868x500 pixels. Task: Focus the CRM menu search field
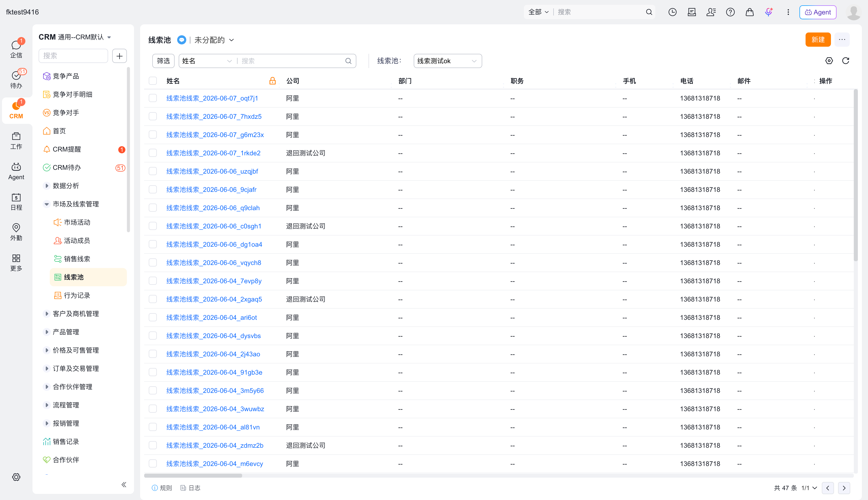coord(73,56)
